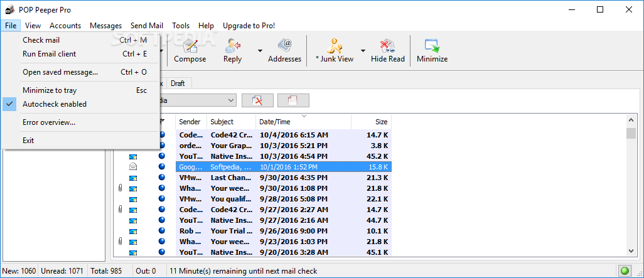This screenshot has width=644, height=278.
Task: Expand the account selection combo box
Action: 232,100
